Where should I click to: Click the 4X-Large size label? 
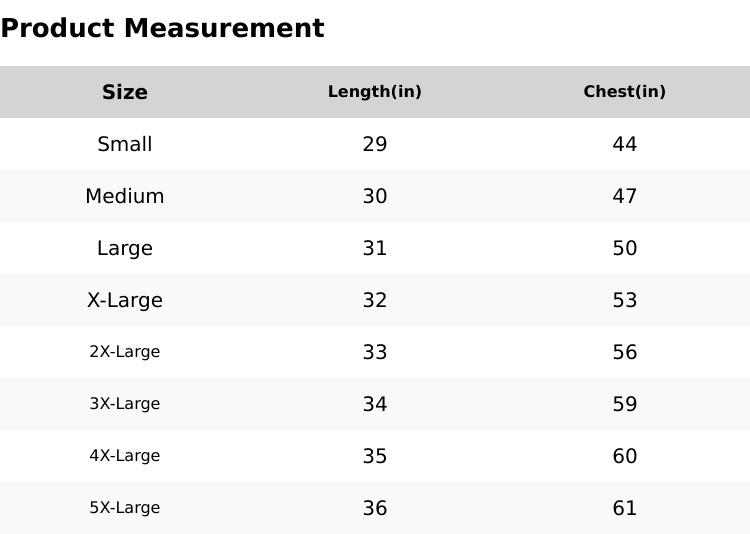coord(125,456)
